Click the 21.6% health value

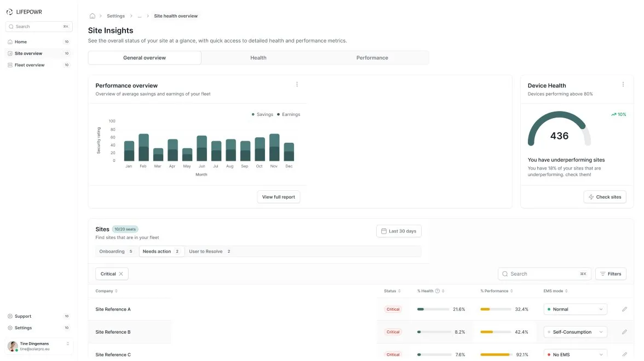pos(459,310)
